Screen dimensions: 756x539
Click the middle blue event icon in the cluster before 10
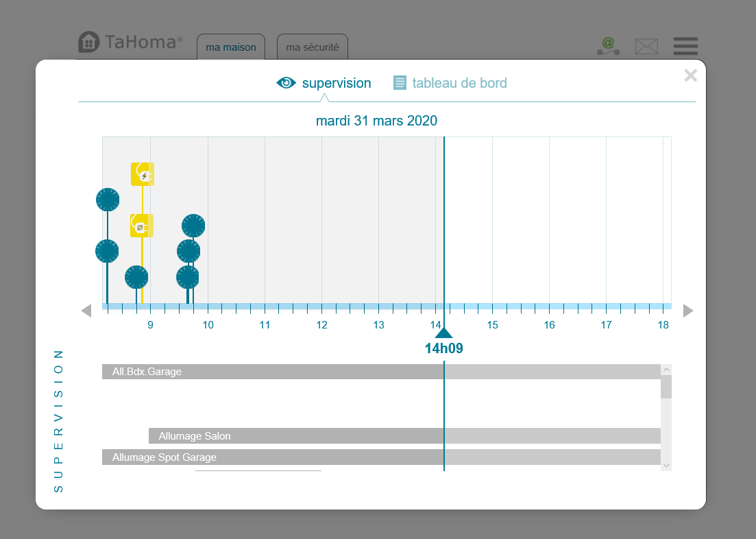(x=188, y=252)
